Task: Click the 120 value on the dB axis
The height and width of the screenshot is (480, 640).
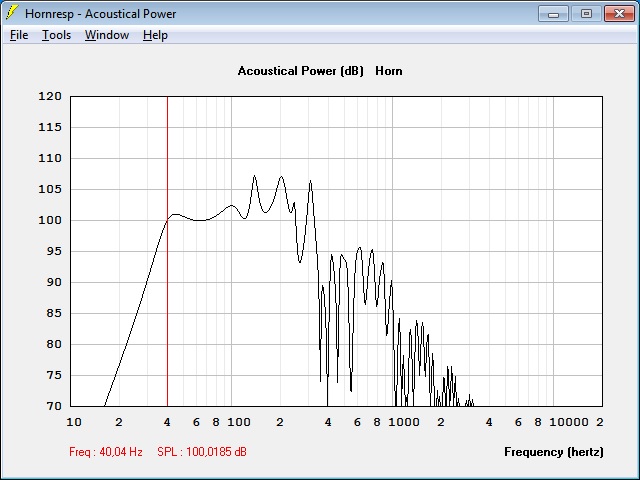Action: coord(50,96)
